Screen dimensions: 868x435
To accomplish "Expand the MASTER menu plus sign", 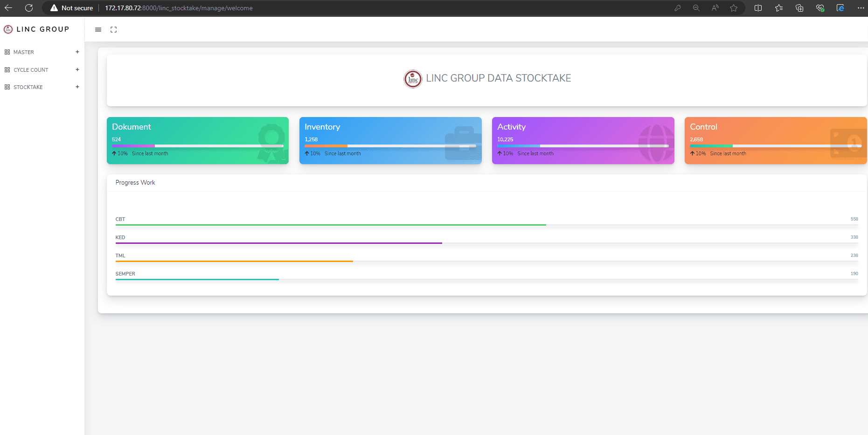I will [x=77, y=52].
